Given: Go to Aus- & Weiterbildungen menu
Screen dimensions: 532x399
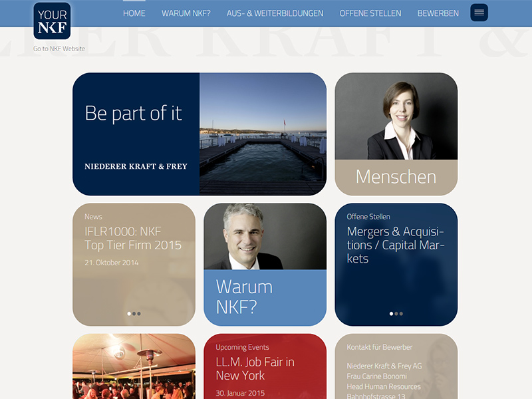Looking at the screenshot, I should click(x=275, y=13).
